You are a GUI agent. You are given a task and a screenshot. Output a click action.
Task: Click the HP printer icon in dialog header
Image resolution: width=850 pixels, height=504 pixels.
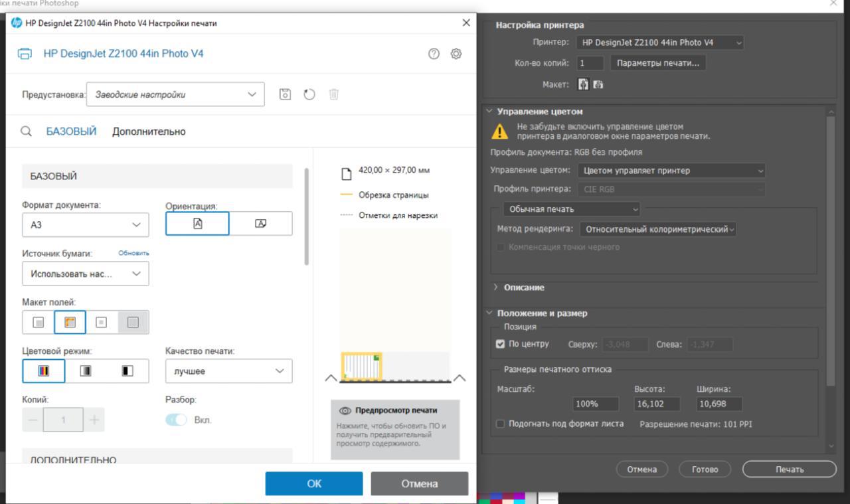tap(24, 54)
